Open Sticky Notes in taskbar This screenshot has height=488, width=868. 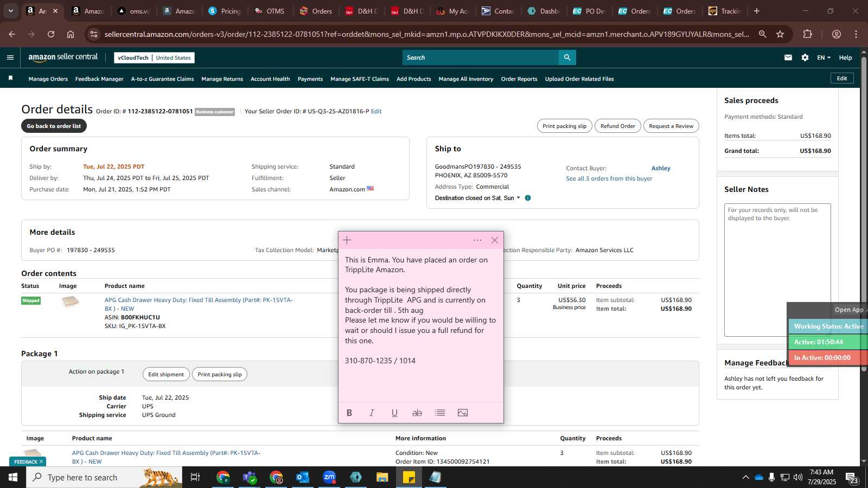[x=409, y=477]
